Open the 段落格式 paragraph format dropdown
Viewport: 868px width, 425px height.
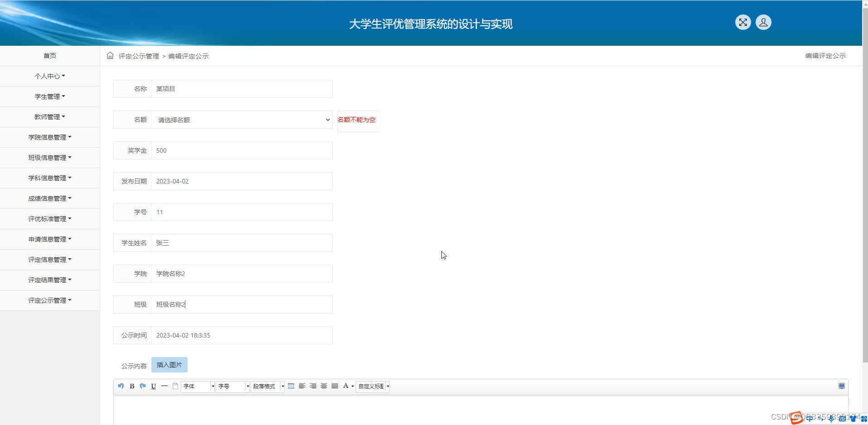pos(268,386)
